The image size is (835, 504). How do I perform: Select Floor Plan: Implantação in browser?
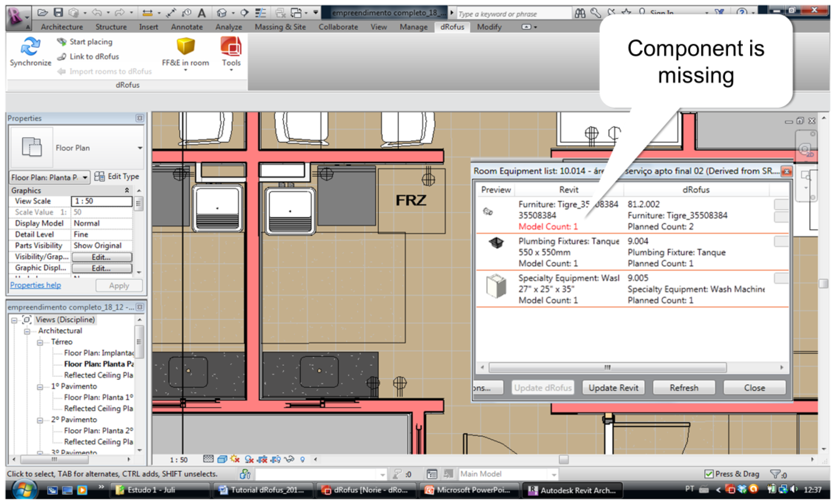pyautogui.click(x=99, y=353)
